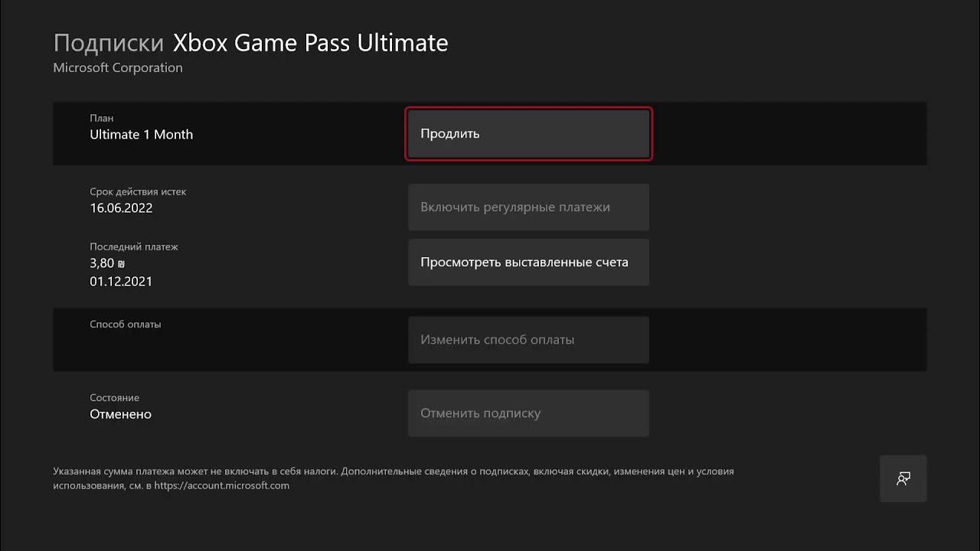The height and width of the screenshot is (551, 980).
Task: Enable recurring billing via Включить регулярные платежи
Action: pos(528,207)
